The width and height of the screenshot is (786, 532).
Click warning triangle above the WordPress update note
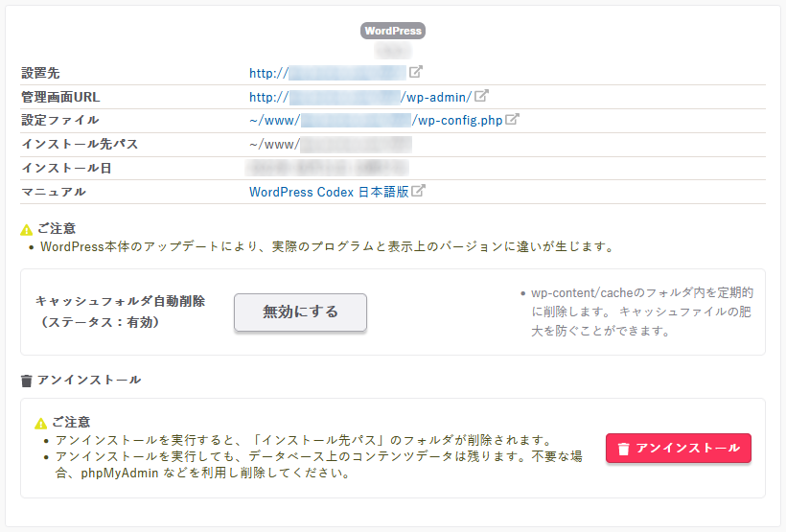click(x=27, y=229)
